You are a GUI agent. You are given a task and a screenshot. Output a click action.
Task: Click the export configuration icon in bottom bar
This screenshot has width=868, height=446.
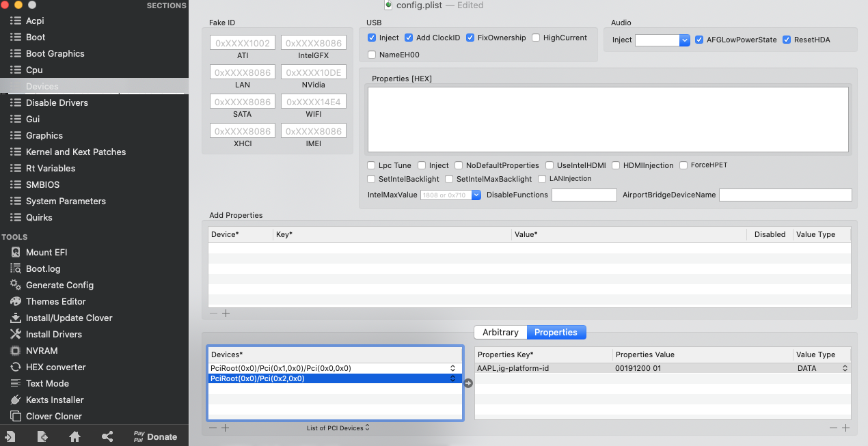[42, 436]
